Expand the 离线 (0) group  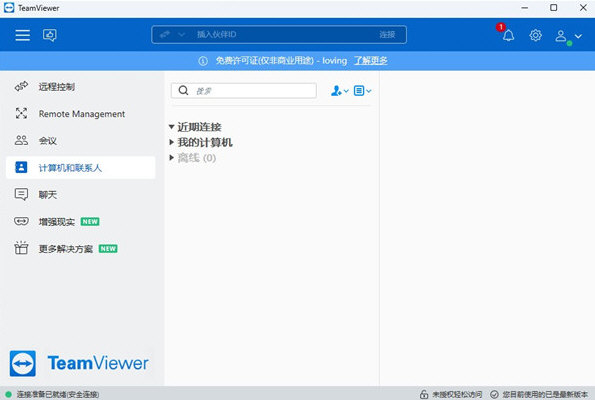pos(172,157)
